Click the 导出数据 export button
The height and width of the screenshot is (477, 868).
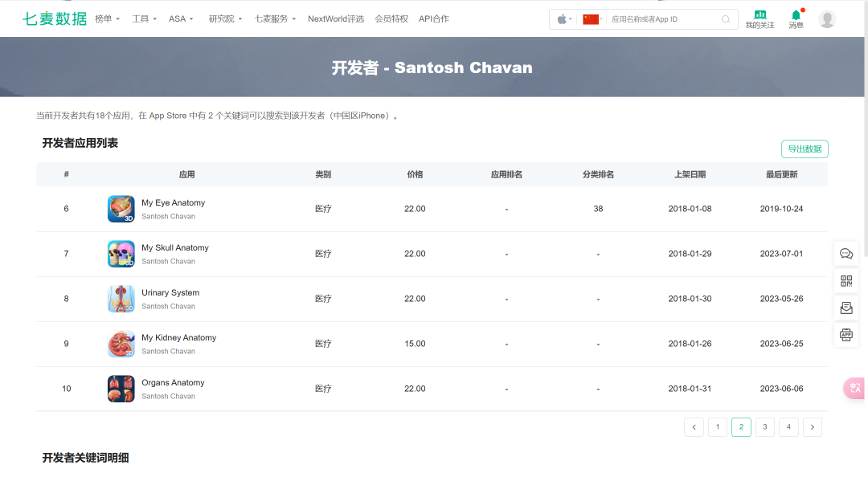(x=805, y=149)
